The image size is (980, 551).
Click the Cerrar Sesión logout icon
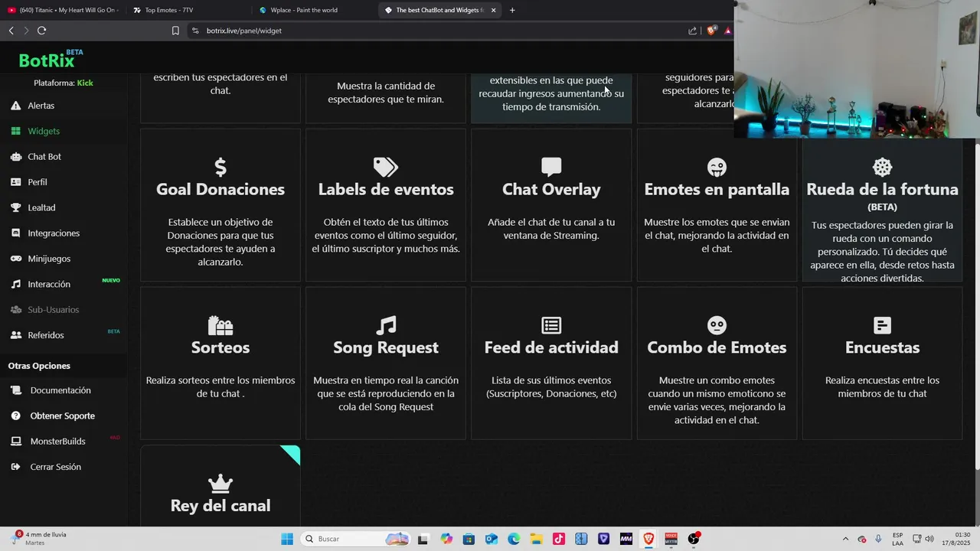[x=15, y=467]
